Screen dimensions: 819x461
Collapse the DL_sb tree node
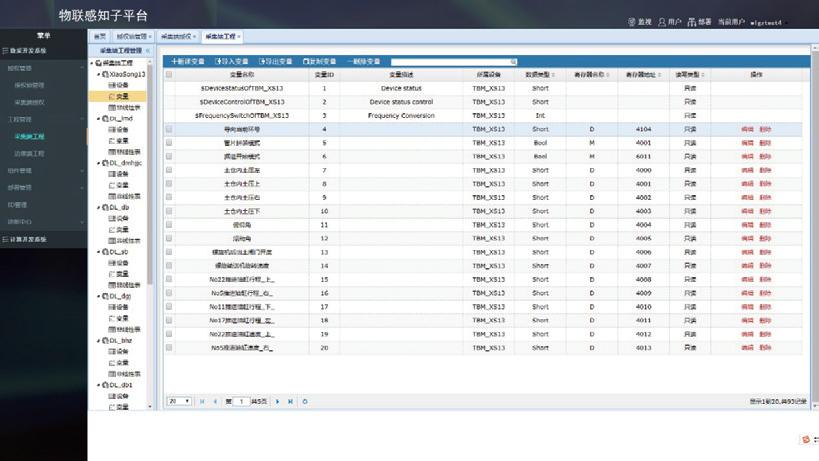(x=98, y=252)
